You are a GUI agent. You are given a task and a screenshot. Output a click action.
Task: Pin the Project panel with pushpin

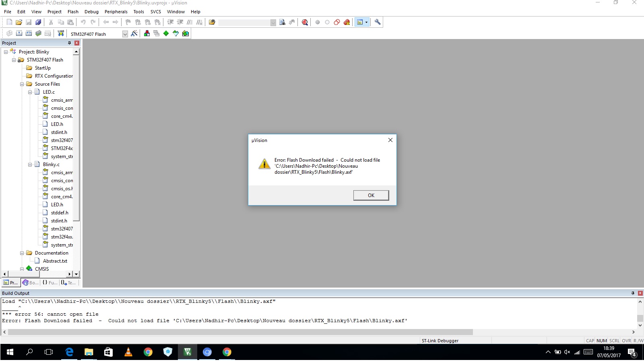[69, 43]
